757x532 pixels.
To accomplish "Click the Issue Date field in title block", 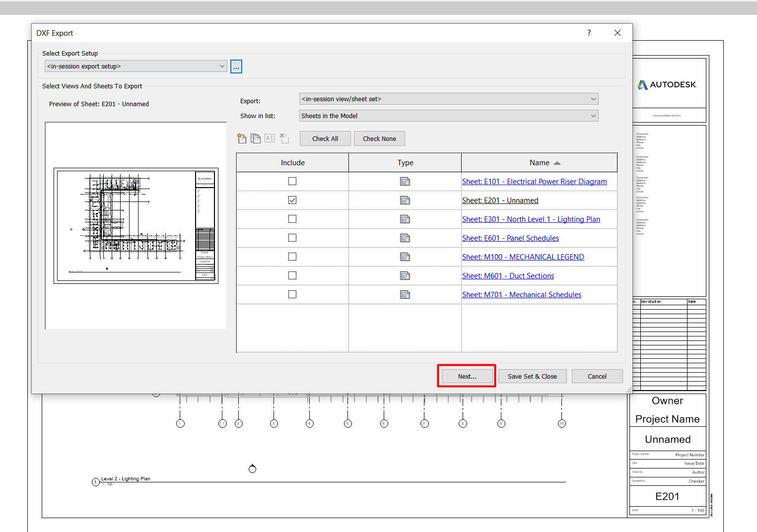I will pyautogui.click(x=694, y=464).
